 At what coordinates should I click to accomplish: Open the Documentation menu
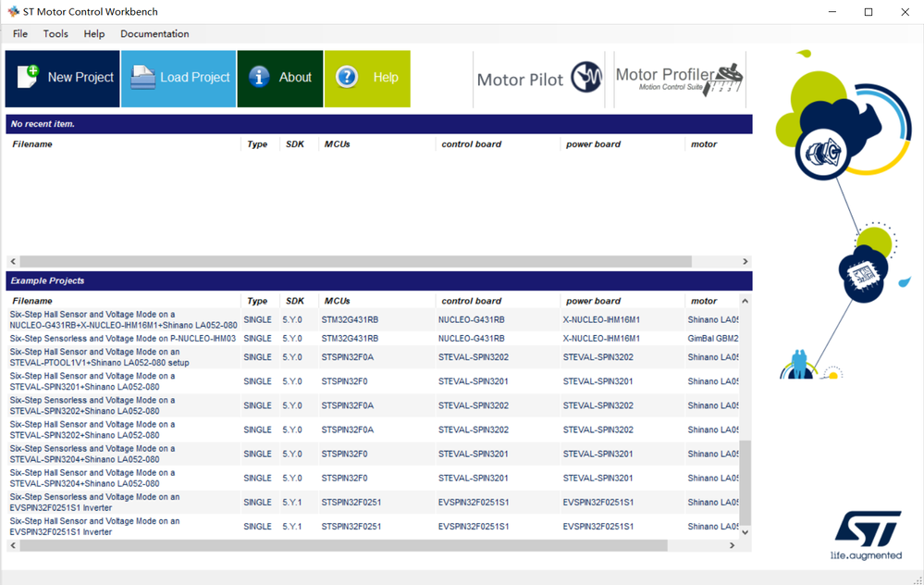[154, 33]
